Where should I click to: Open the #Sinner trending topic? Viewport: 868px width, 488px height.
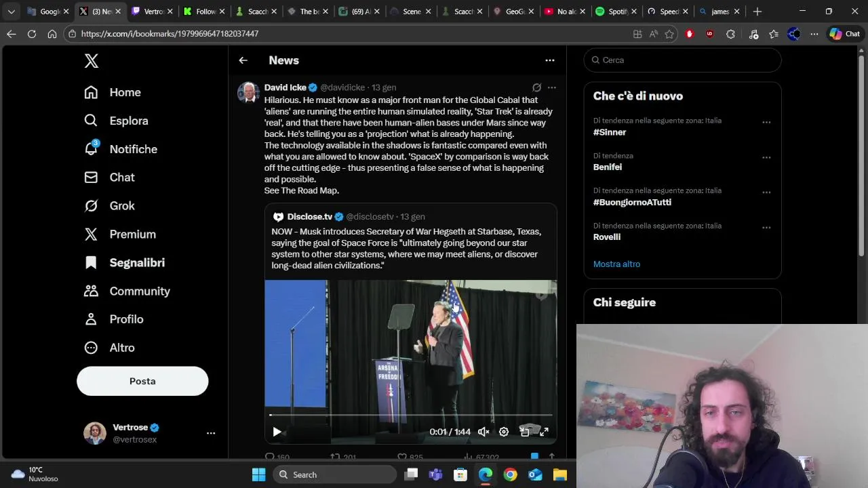point(610,132)
